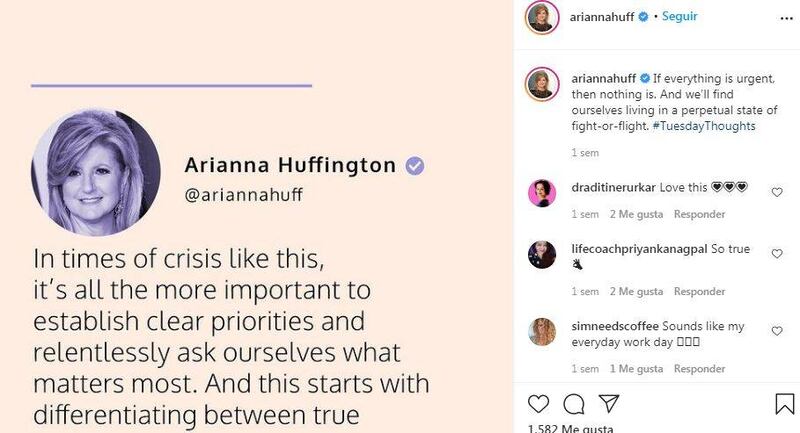View likes on draditinerurkar's comment
The image size is (800, 433).
coord(635,214)
